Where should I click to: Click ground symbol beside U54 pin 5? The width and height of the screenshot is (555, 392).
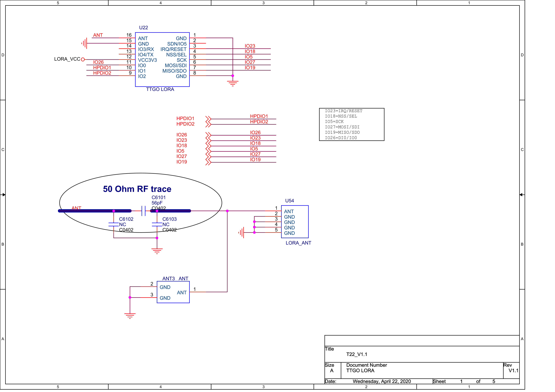[x=241, y=232]
